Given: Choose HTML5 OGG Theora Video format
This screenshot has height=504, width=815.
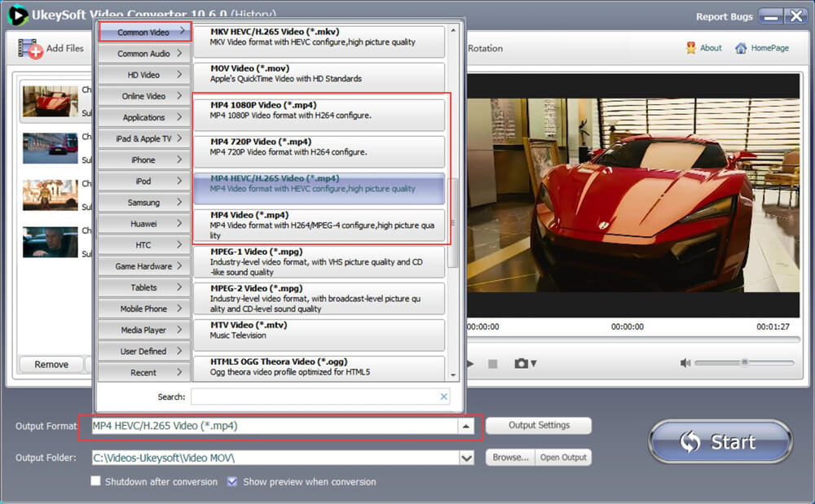Looking at the screenshot, I should pyautogui.click(x=319, y=369).
